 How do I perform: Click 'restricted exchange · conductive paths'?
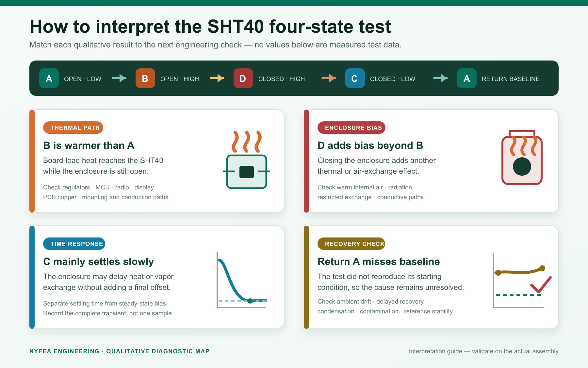tap(370, 197)
